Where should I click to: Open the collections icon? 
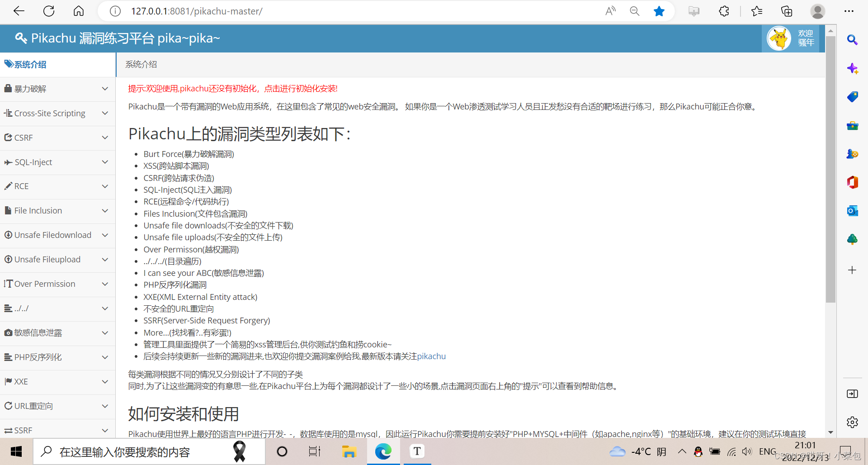(x=787, y=11)
